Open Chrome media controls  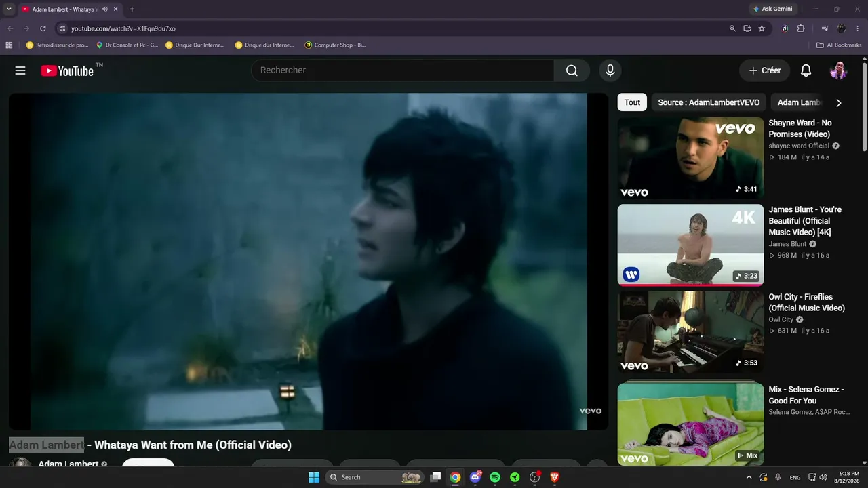point(825,28)
